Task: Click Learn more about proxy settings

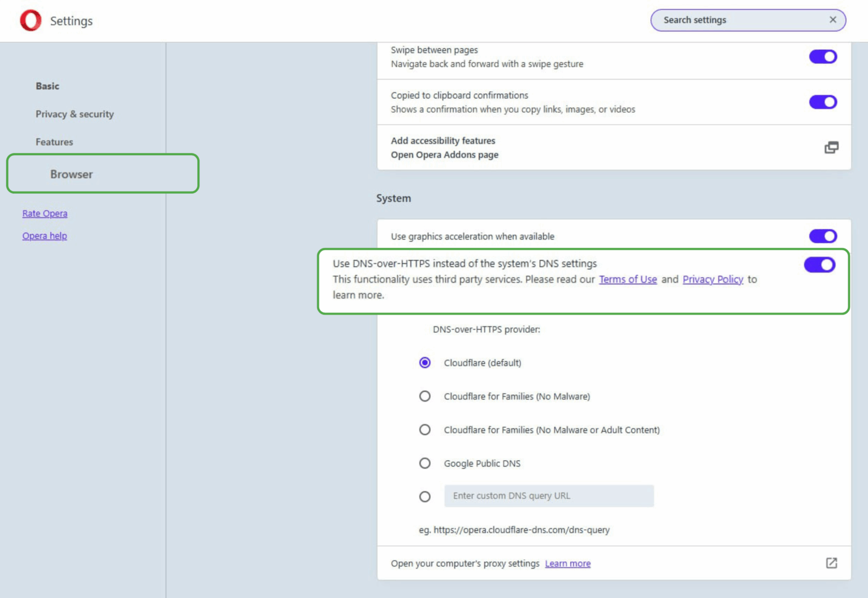Action: click(567, 564)
